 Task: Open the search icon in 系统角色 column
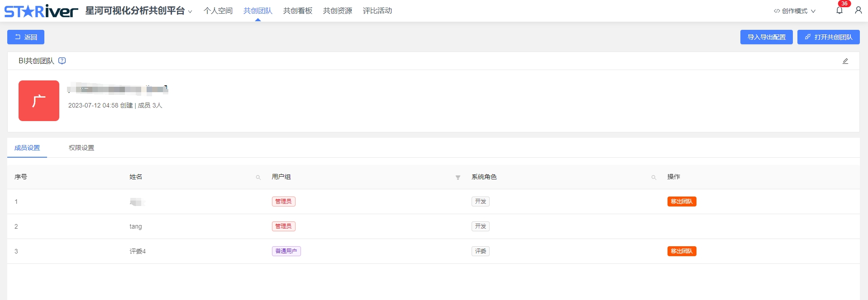[x=653, y=178]
